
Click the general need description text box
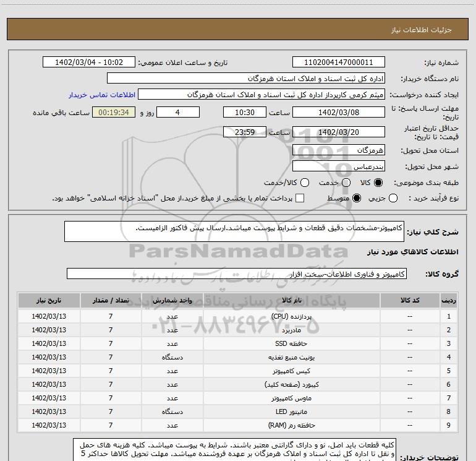coord(234,231)
